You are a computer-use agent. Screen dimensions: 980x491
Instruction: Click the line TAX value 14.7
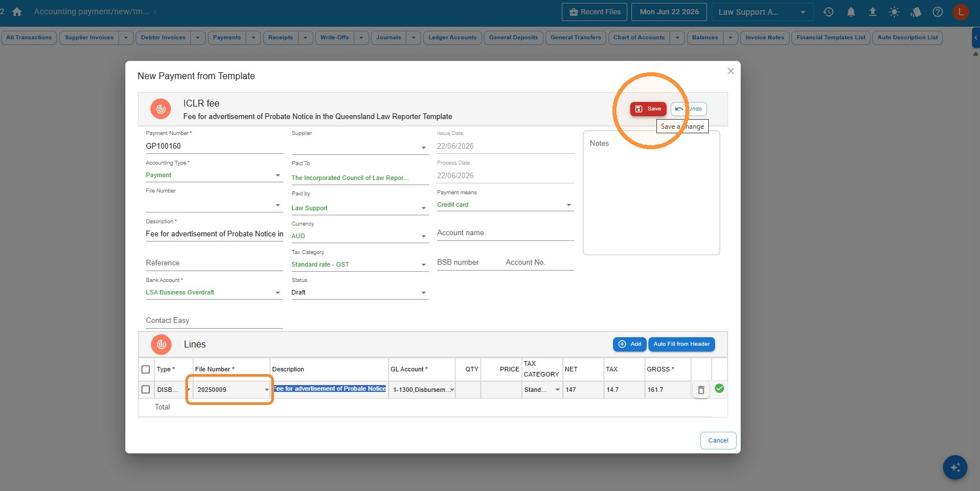pos(624,390)
